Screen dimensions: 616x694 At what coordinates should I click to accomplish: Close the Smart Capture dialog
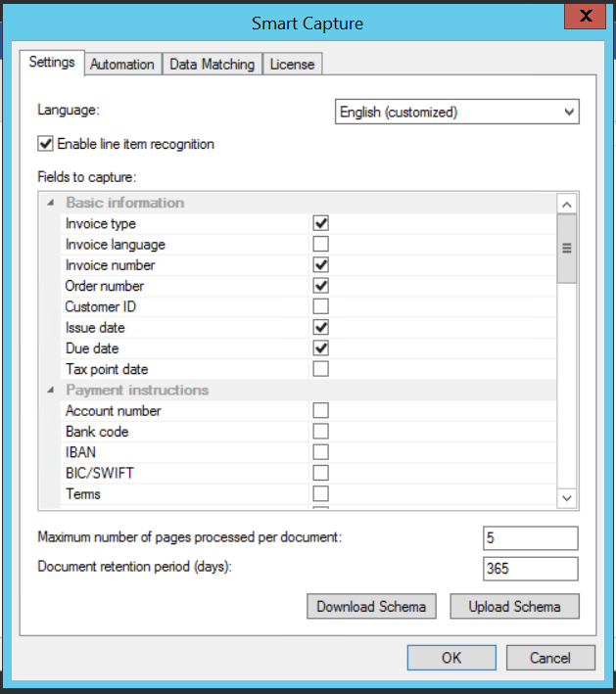(x=585, y=17)
